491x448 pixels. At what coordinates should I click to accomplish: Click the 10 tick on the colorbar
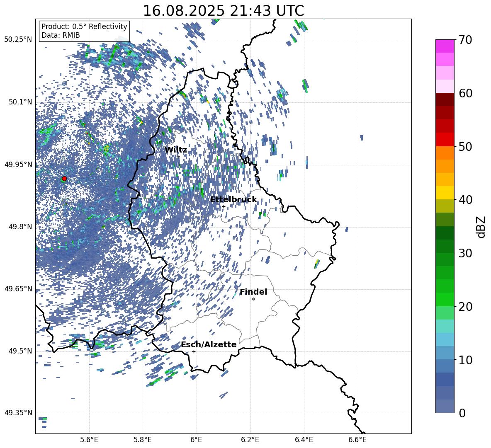pos(465,360)
